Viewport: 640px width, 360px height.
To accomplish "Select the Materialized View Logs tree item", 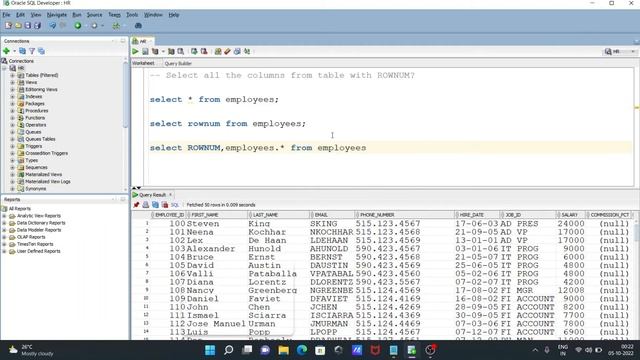I will click(48, 182).
